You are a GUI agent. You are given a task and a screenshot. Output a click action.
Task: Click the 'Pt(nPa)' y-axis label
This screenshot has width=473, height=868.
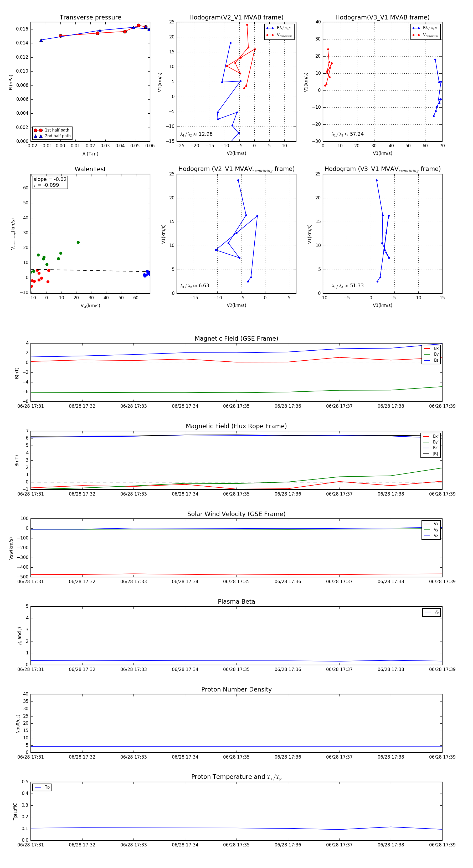pos(11,82)
